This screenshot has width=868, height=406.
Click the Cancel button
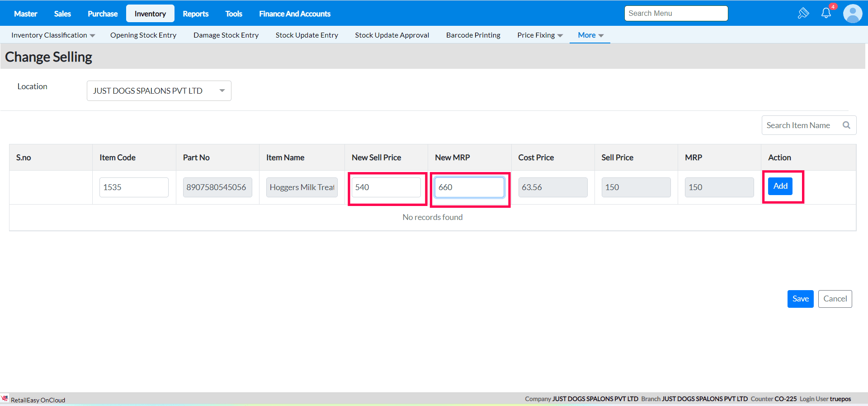click(835, 299)
